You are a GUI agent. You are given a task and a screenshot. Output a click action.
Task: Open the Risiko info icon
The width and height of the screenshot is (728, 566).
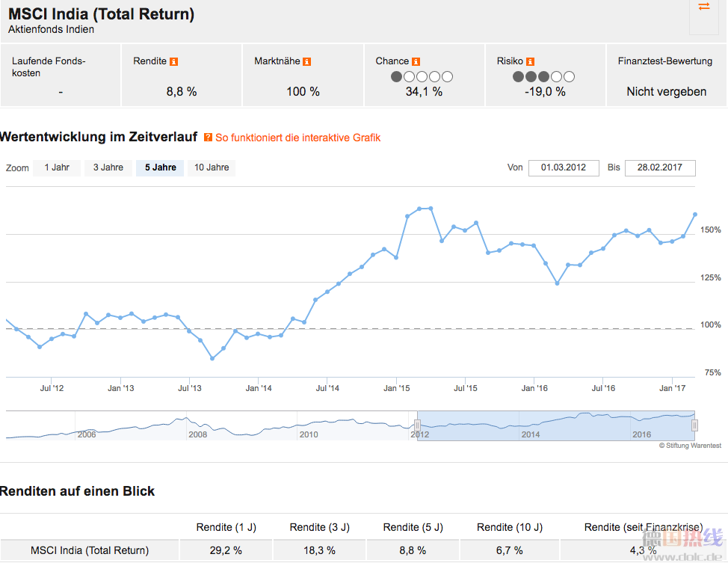[530, 62]
